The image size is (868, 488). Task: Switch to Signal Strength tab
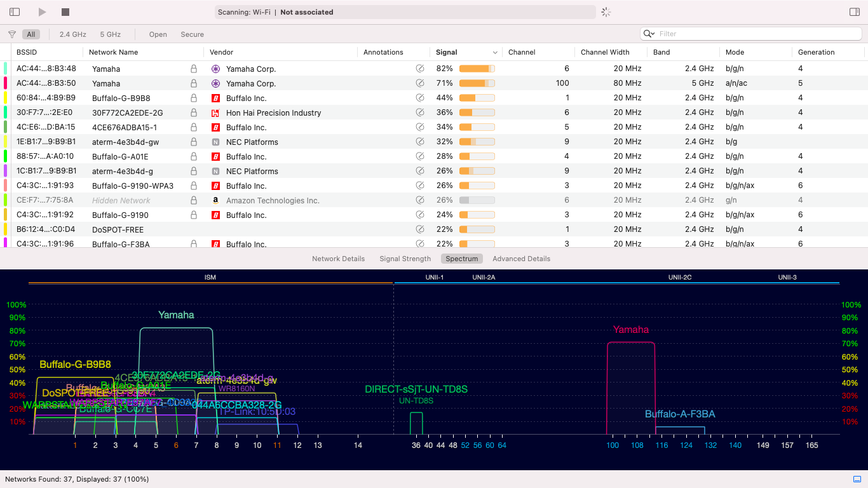tap(405, 259)
